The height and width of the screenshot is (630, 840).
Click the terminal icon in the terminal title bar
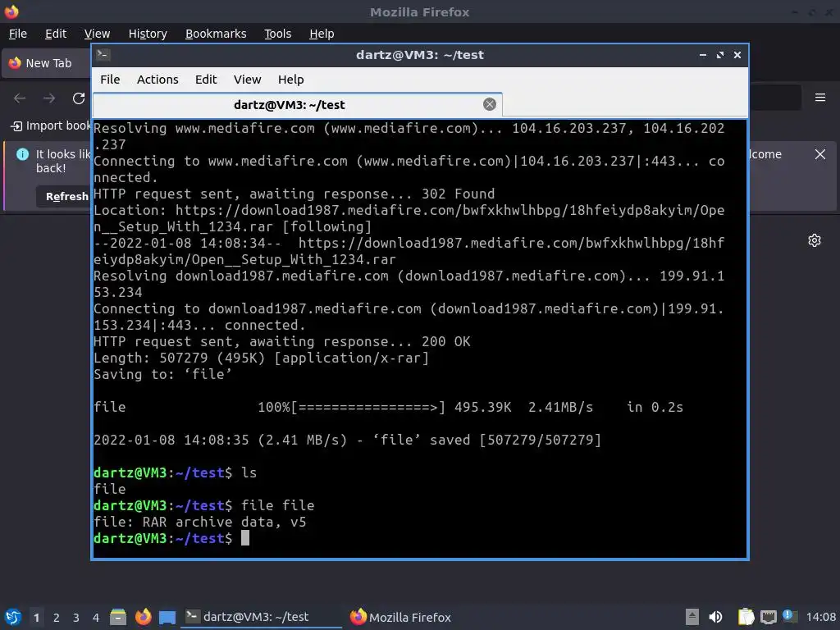tap(103, 54)
